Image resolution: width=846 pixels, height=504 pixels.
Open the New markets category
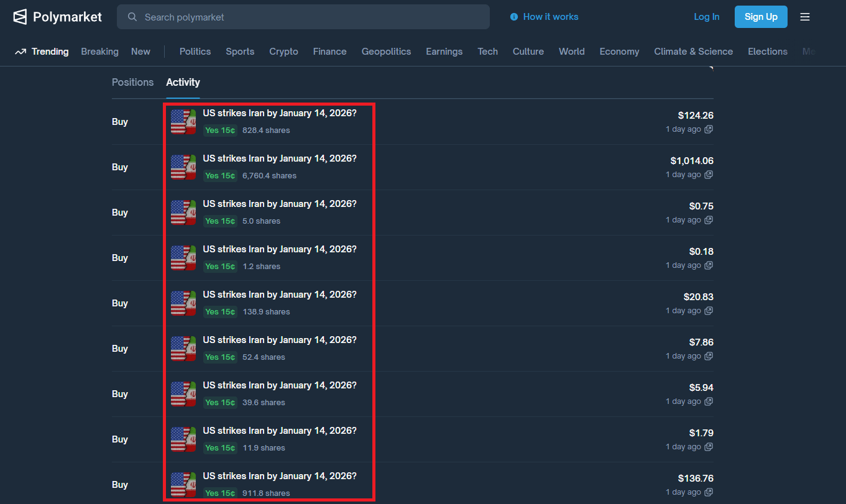tap(140, 52)
